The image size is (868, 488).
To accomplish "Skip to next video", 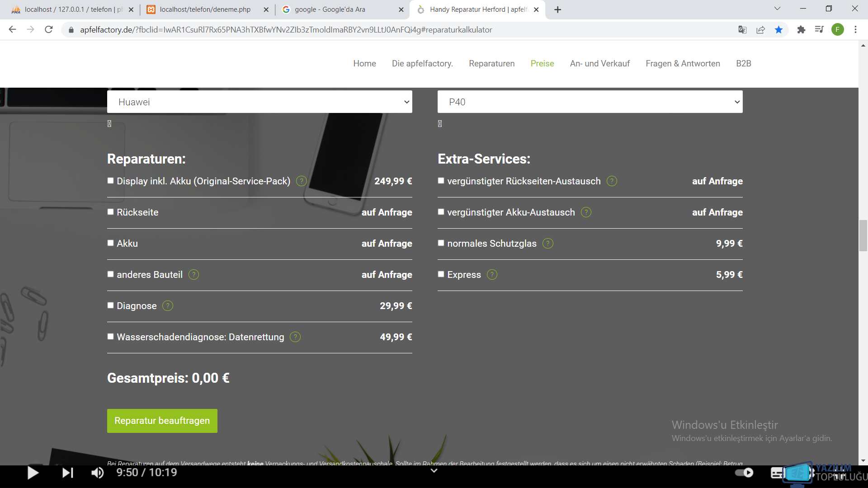I will point(67,473).
